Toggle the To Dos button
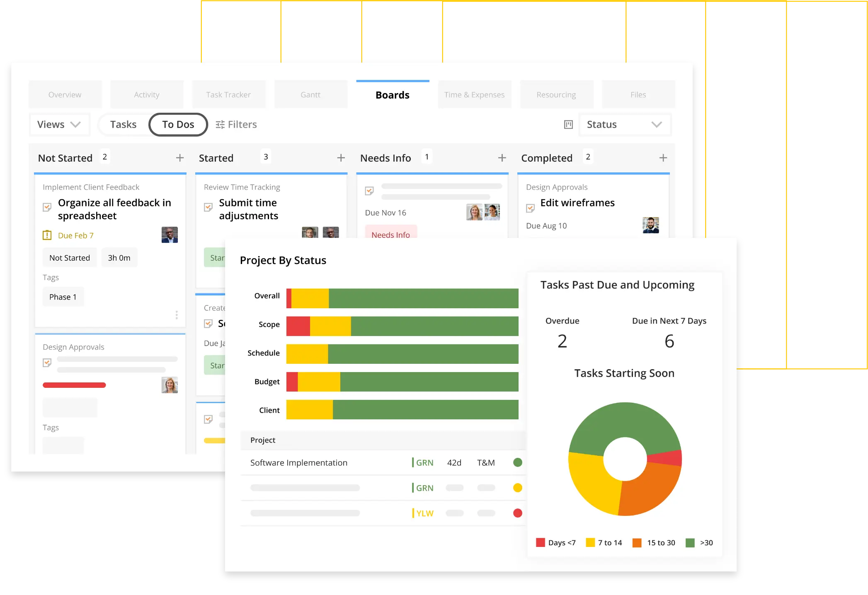868x595 pixels. pos(178,124)
